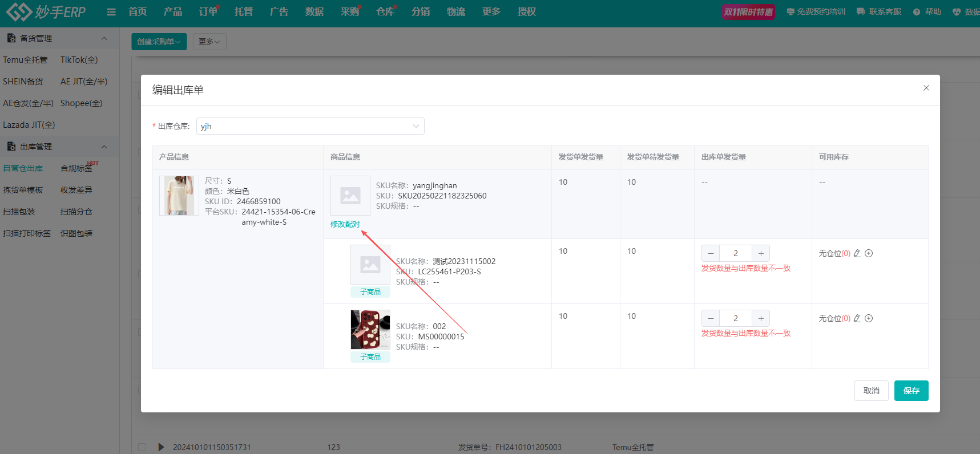The width and height of the screenshot is (980, 454).
Task: Select TikTok(全) in the sidebar
Action: (79, 60)
